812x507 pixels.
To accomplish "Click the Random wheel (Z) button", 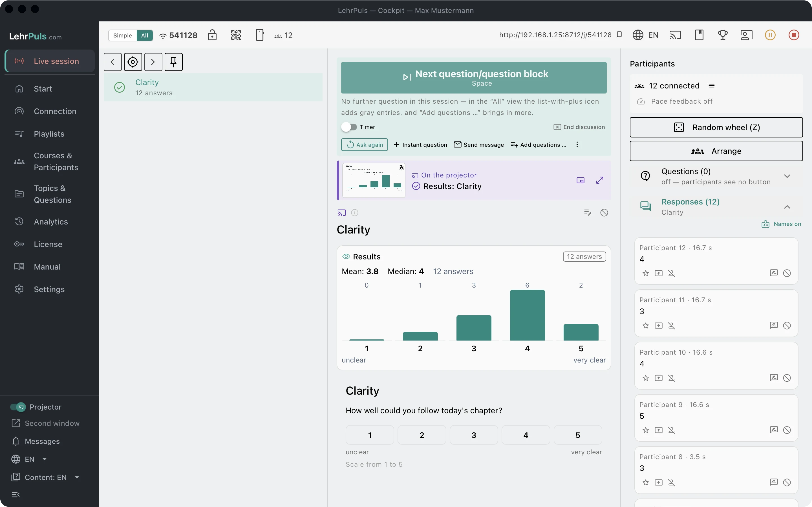I will pyautogui.click(x=716, y=127).
